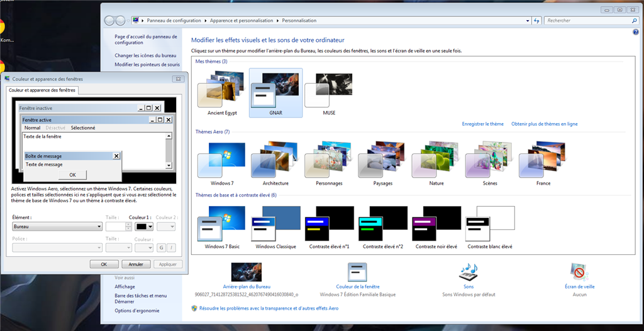
Task: Click the forward navigation arrow
Action: [x=120, y=21]
